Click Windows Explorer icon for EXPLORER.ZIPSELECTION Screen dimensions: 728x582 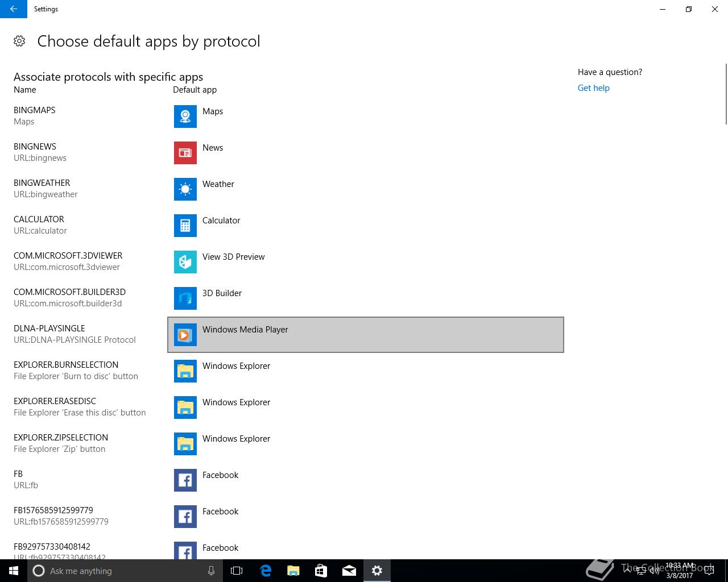pyautogui.click(x=185, y=444)
